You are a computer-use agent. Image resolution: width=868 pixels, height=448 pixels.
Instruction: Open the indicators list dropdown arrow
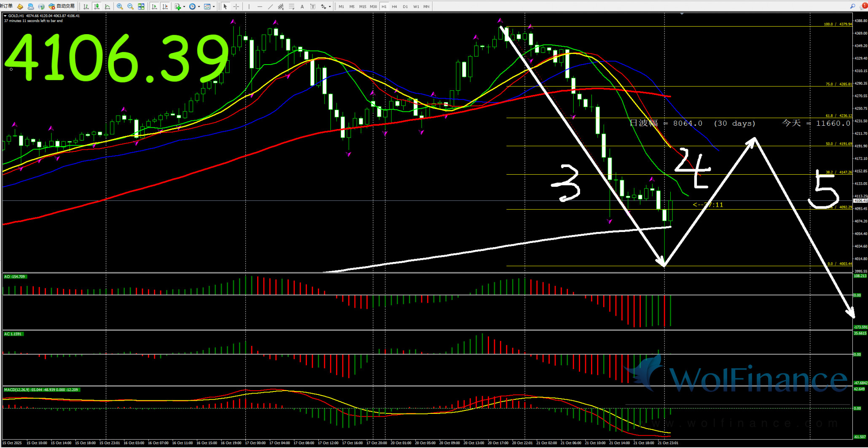184,6
